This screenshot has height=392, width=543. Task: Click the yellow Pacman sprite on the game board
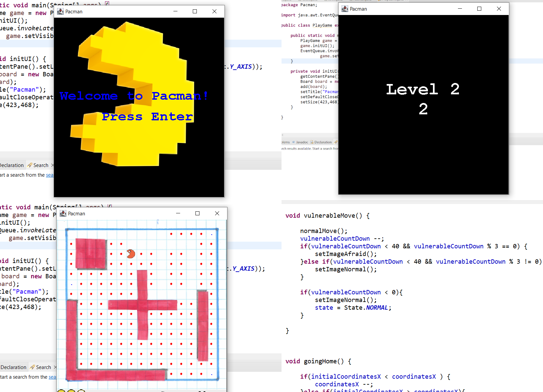point(131,254)
